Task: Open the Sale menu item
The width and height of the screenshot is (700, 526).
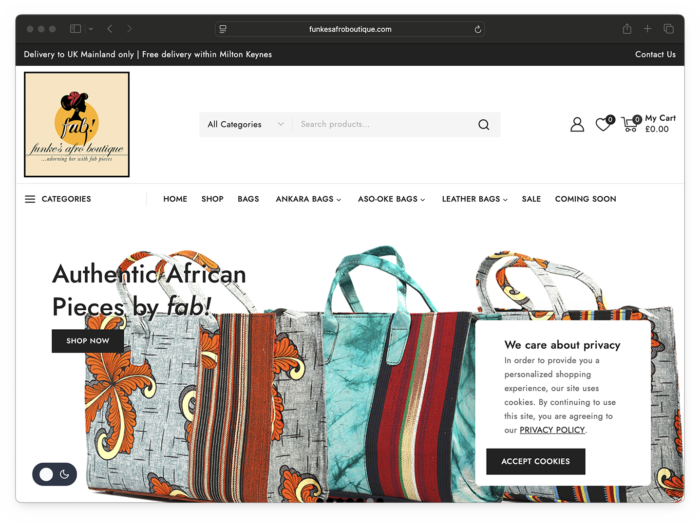Action: pyautogui.click(x=531, y=199)
